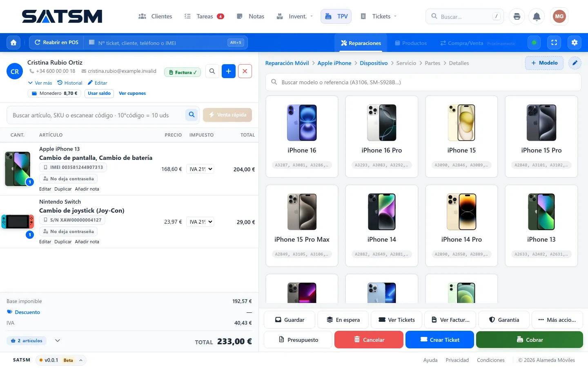The height and width of the screenshot is (368, 588).
Task: Toggle fullscreen mode icon
Action: pos(554,43)
